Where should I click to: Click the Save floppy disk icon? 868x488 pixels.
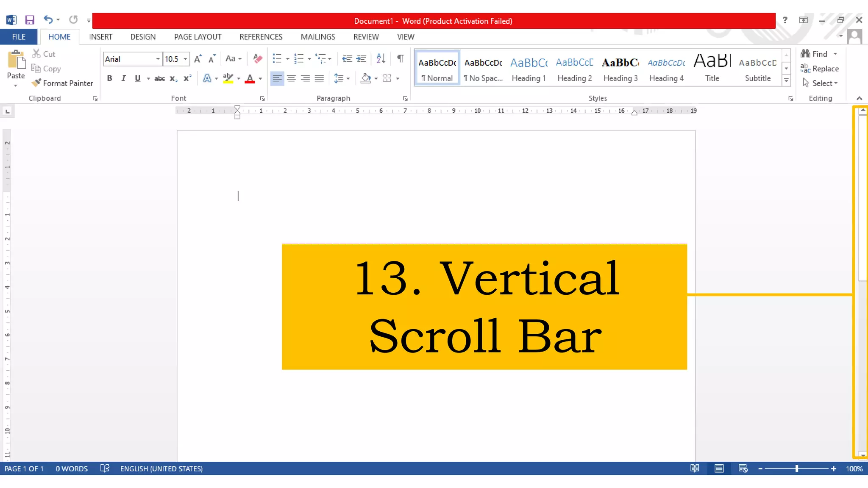click(x=30, y=20)
